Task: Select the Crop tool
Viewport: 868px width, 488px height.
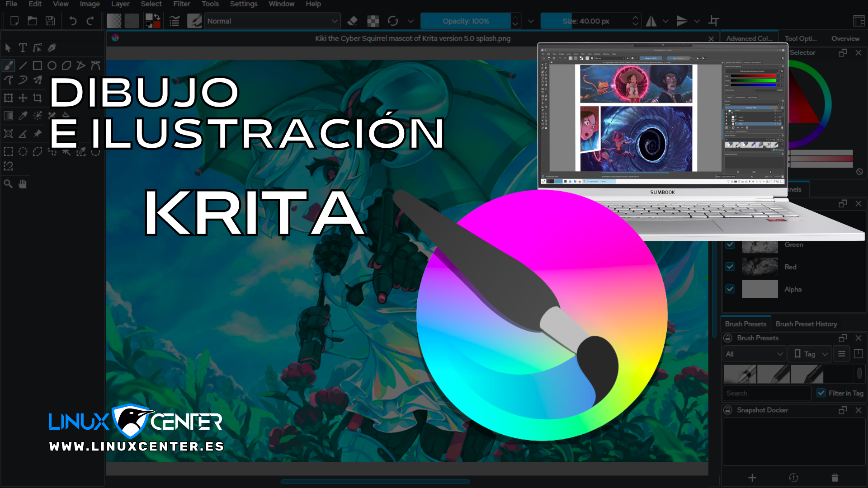Action: coord(37,98)
